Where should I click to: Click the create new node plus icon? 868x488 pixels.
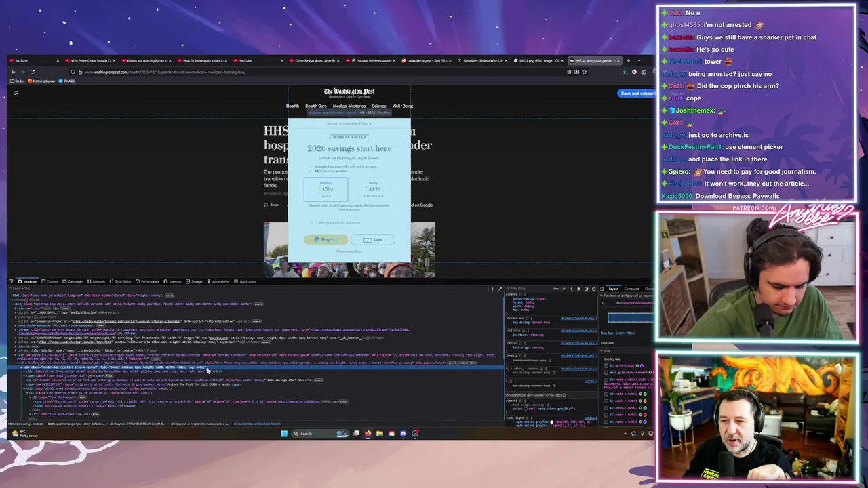tap(493, 289)
